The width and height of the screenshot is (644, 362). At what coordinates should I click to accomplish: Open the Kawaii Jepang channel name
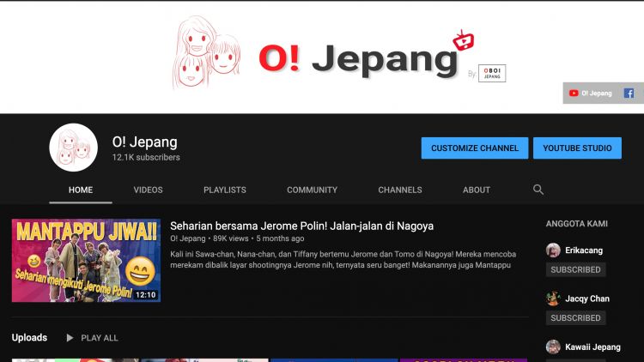[592, 347]
